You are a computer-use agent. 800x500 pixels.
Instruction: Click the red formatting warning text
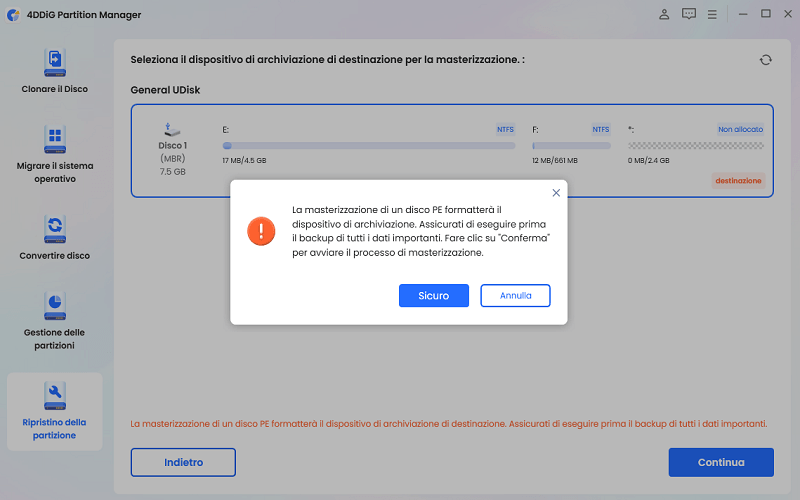click(x=448, y=424)
